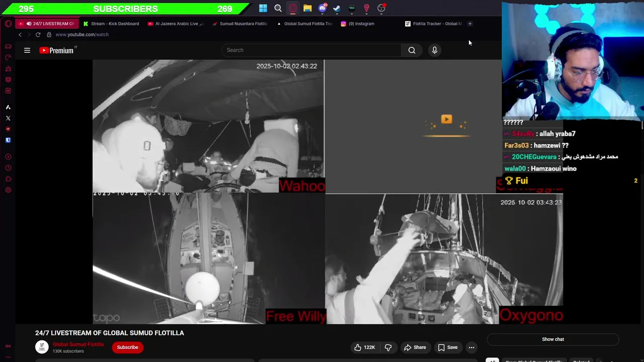Open sidebar Settings gear icon
This screenshot has width=644, height=362.
tap(8, 190)
